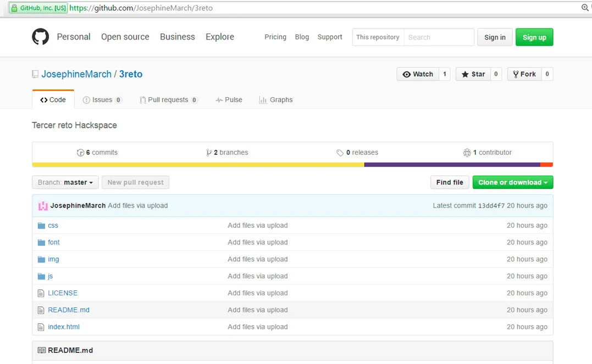Click red segment of language bar
The height and width of the screenshot is (364, 592).
tap(547, 165)
